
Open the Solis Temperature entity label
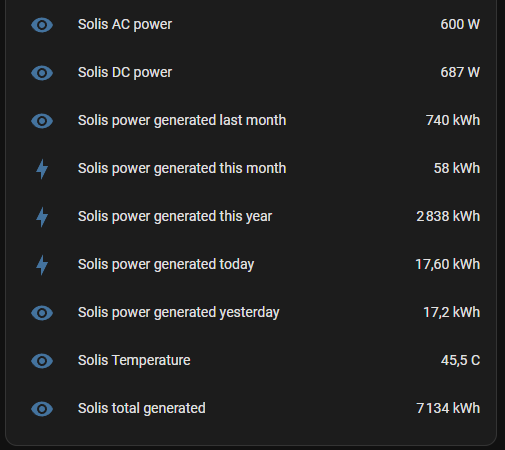pos(134,360)
